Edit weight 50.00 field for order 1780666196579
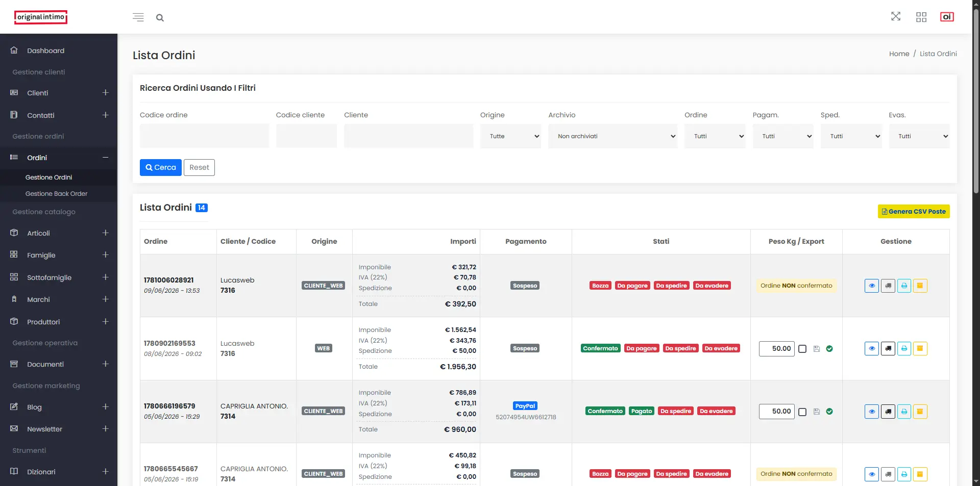This screenshot has width=980, height=486. click(x=776, y=412)
